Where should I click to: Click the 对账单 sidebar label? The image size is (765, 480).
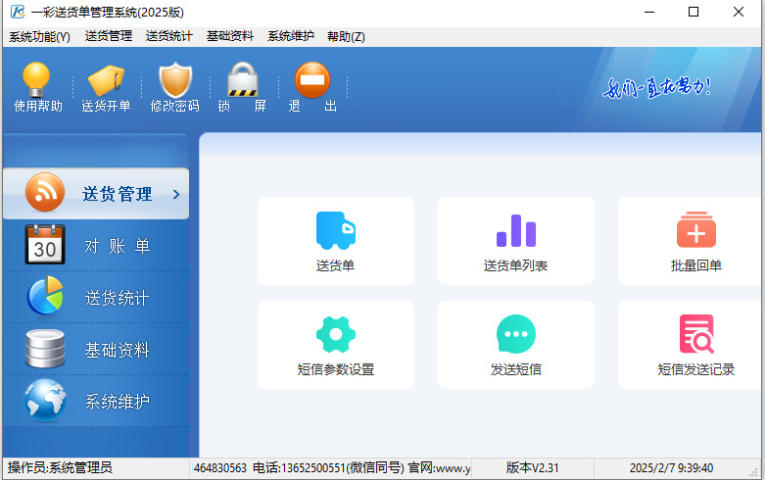[x=117, y=246]
